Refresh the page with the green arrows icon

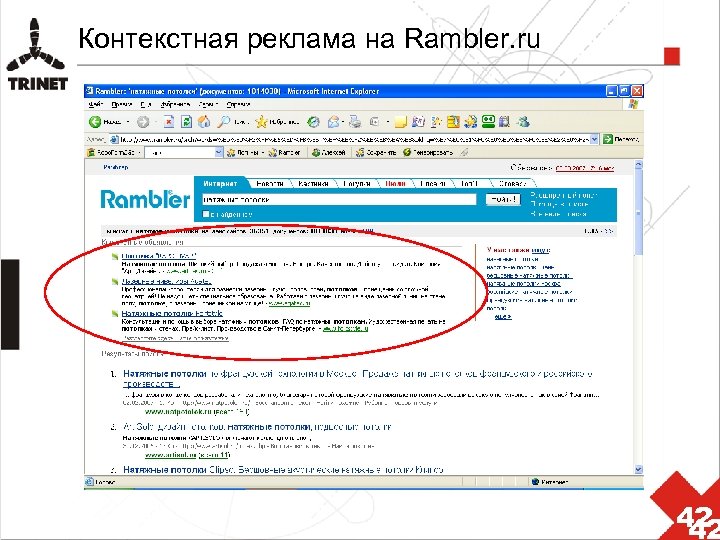[x=186, y=122]
